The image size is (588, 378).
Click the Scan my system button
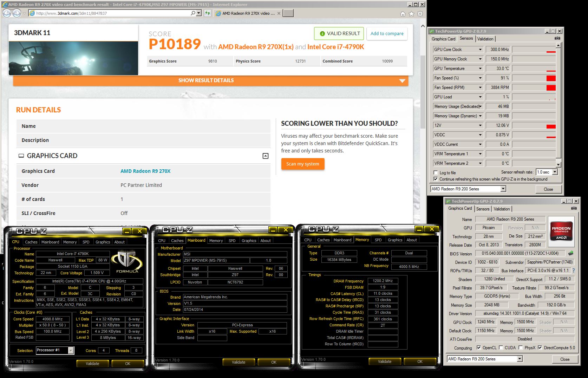pos(303,164)
